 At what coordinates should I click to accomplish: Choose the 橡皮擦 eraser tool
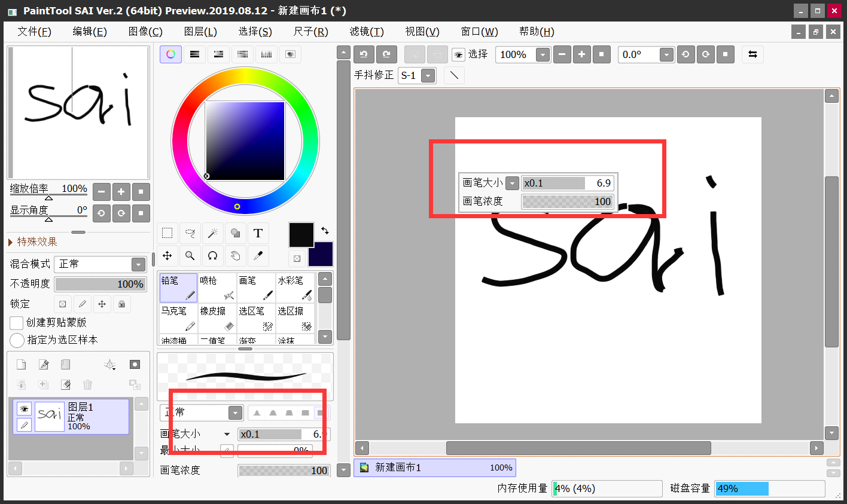217,318
